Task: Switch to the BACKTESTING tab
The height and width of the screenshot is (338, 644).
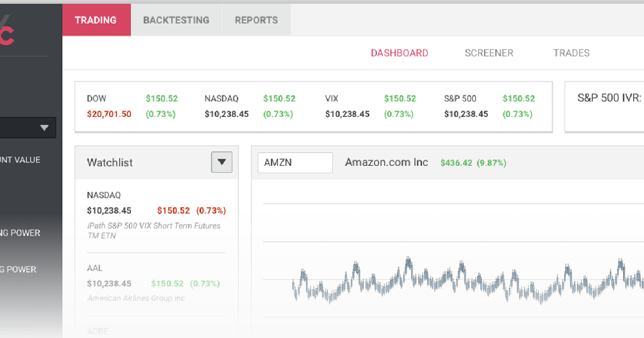Action: click(x=176, y=20)
